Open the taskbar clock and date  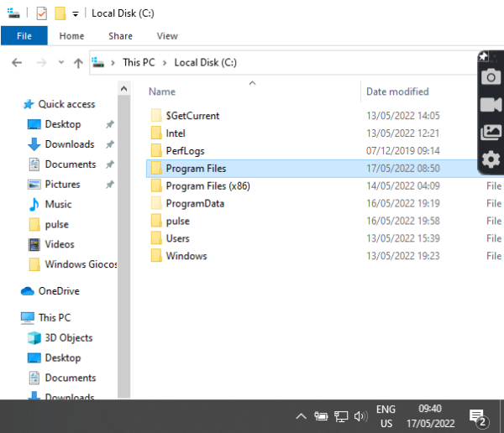pyautogui.click(x=430, y=416)
